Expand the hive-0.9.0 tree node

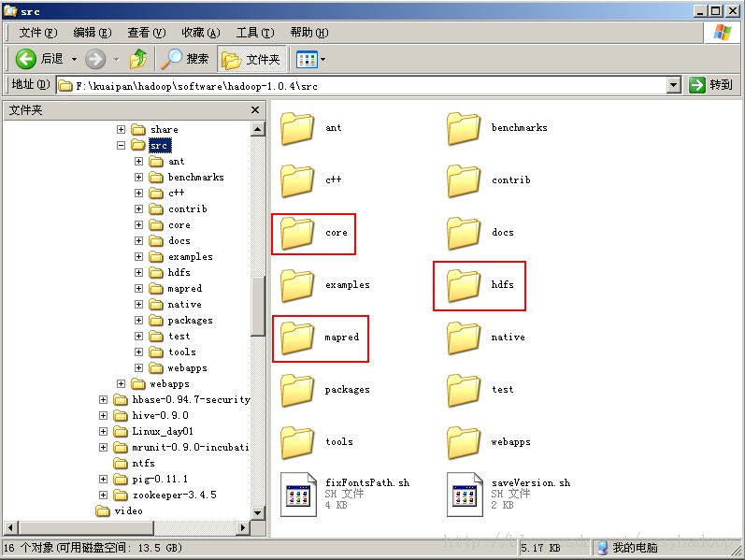click(103, 415)
